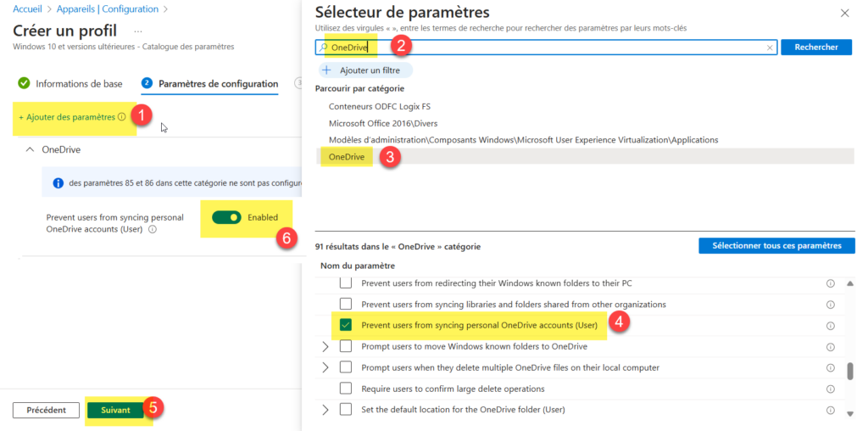Check Require users to confirm large delete operations

(x=346, y=389)
